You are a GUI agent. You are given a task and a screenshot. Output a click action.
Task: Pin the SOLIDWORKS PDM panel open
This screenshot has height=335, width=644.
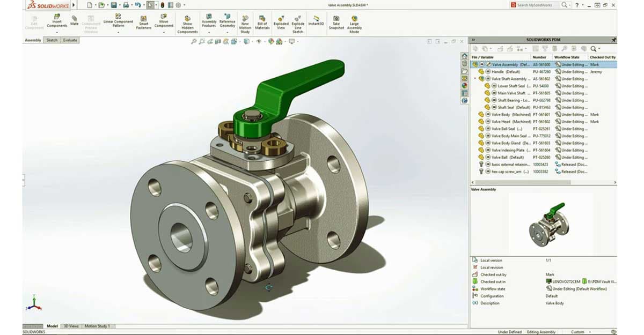[x=612, y=40]
